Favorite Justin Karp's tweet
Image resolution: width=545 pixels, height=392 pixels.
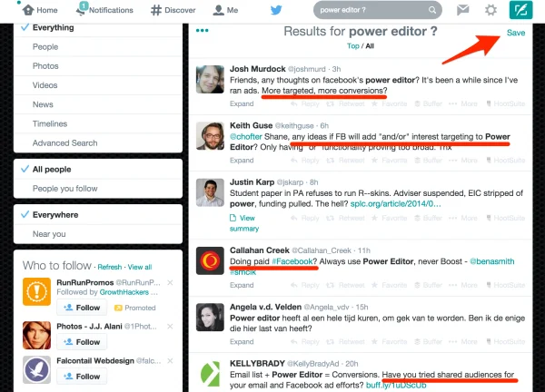(389, 218)
